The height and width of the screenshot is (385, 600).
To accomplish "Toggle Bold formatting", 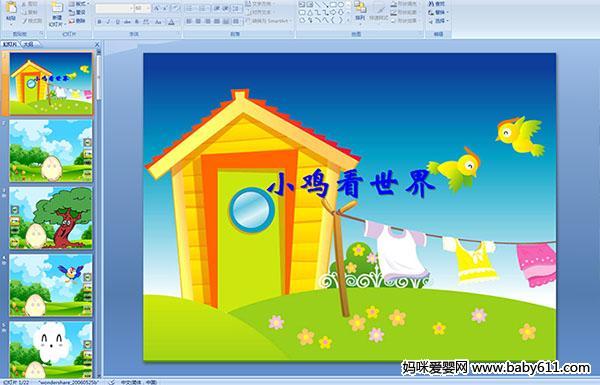I will pyautogui.click(x=99, y=22).
